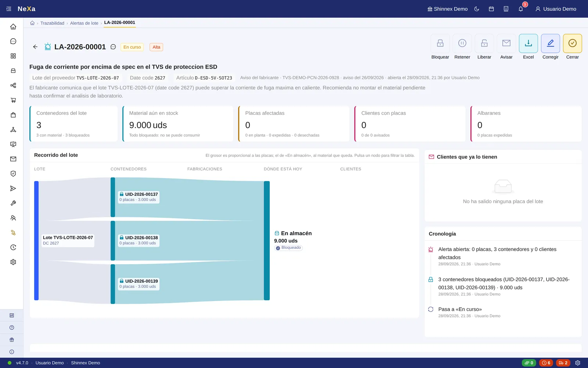Open sidebar home icon
This screenshot has width=588, height=368.
click(13, 26)
